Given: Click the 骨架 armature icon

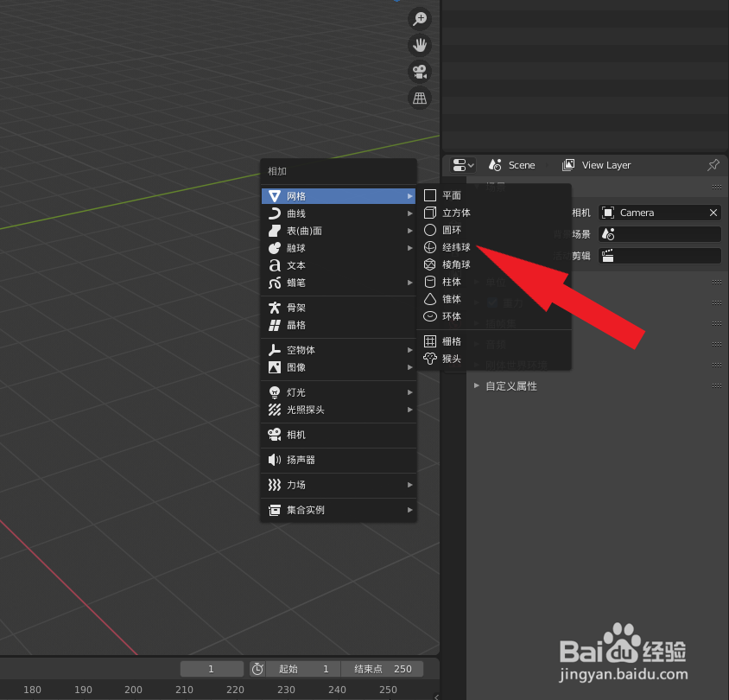Looking at the screenshot, I should pyautogui.click(x=275, y=308).
